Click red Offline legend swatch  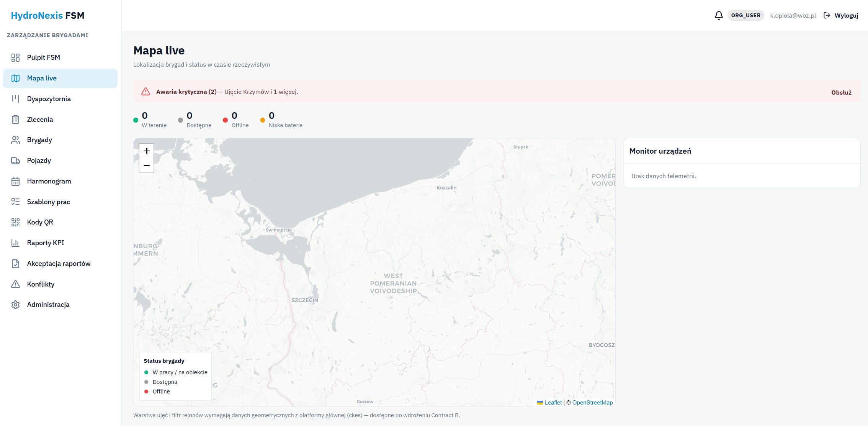[x=146, y=392]
